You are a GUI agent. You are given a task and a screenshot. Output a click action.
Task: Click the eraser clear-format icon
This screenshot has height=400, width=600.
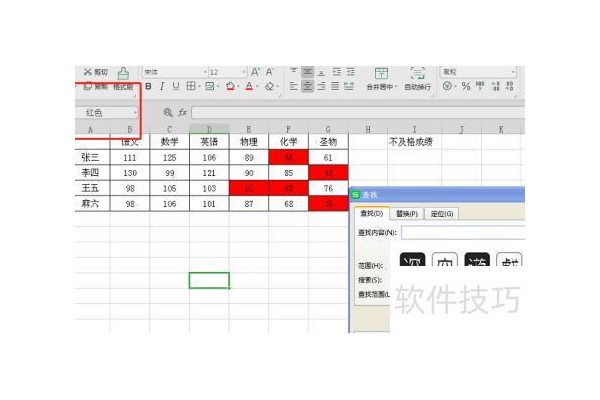(x=269, y=87)
